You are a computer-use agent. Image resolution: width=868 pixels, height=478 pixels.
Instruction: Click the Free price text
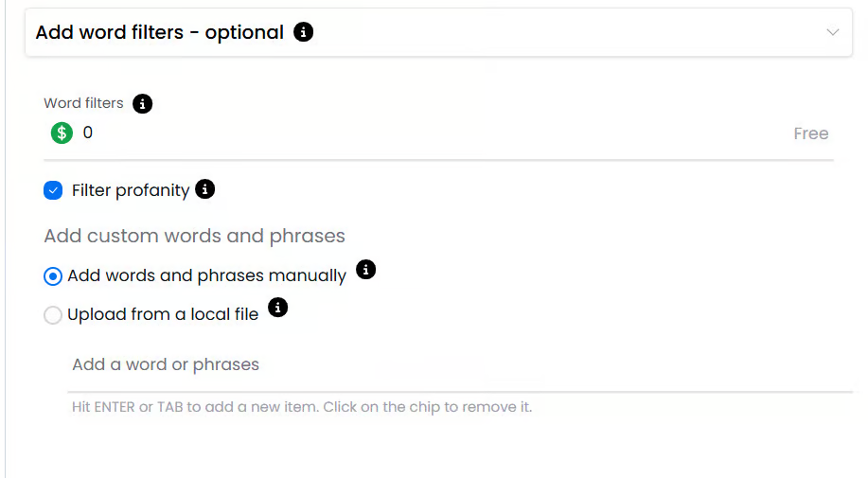(x=810, y=133)
